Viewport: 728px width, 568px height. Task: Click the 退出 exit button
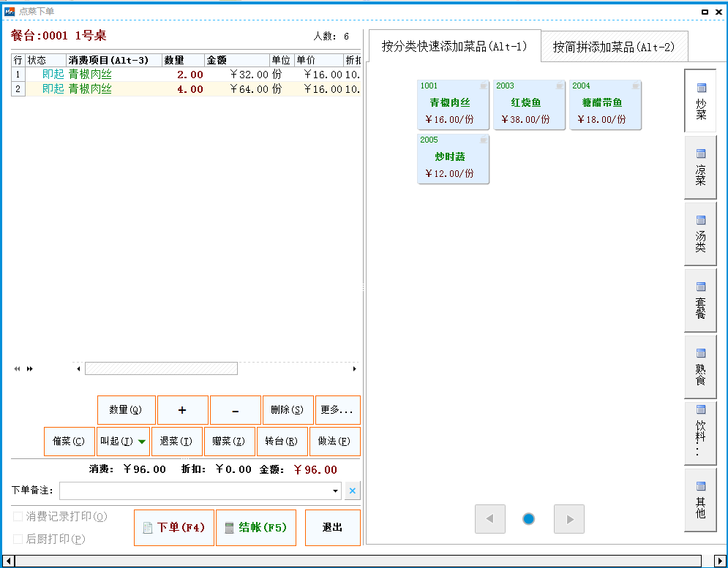tap(333, 528)
